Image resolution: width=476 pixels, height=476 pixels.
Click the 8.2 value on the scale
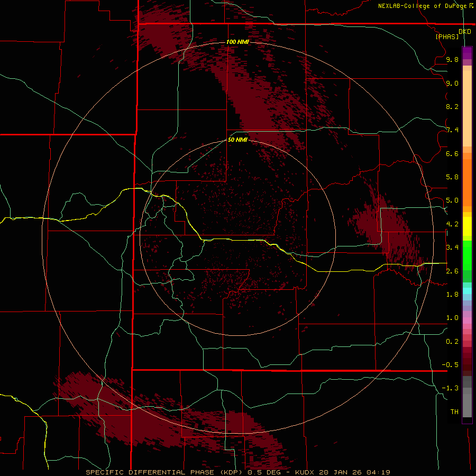click(x=452, y=106)
